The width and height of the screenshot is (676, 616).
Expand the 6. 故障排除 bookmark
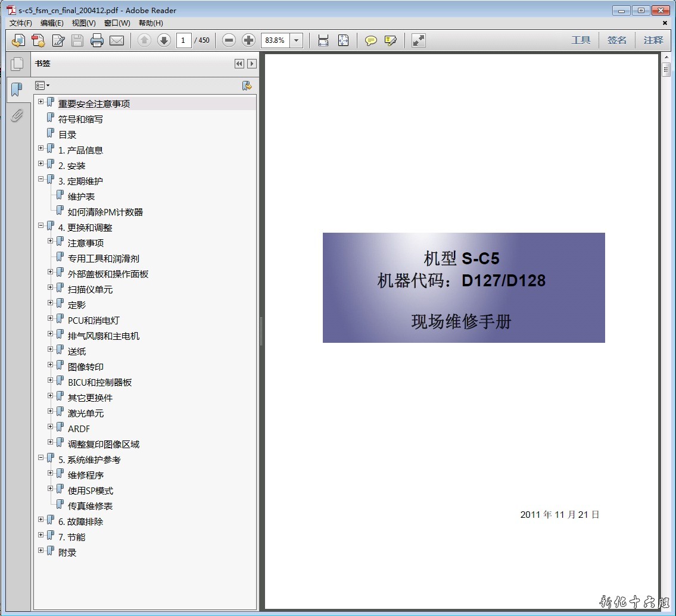[x=41, y=519]
